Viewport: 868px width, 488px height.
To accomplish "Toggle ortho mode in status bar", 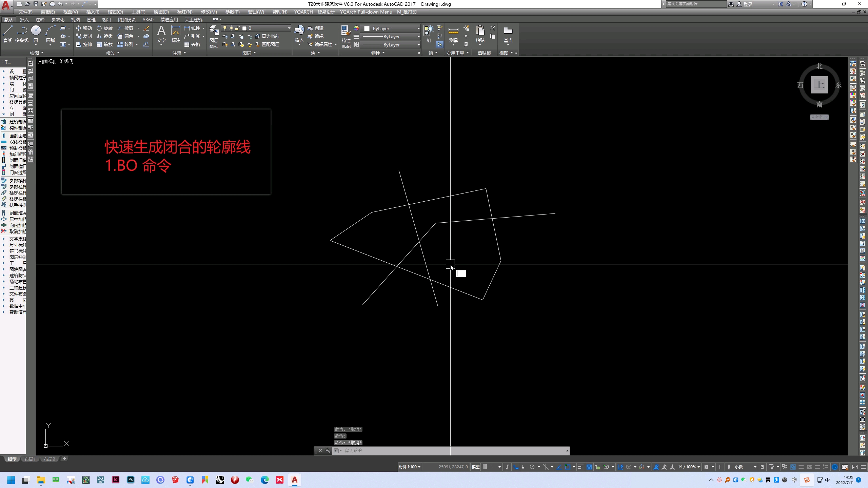I will [524, 467].
